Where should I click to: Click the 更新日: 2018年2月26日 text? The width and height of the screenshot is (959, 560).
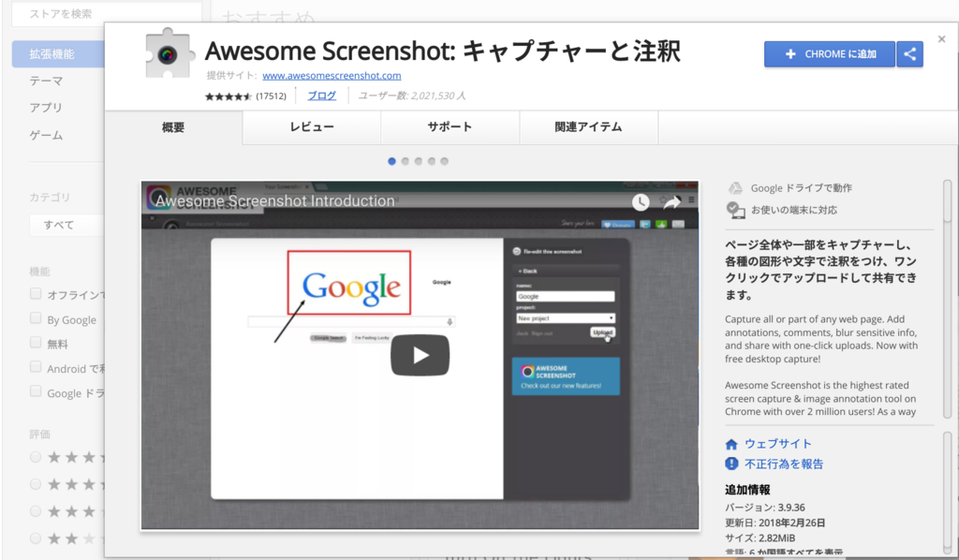[775, 523]
